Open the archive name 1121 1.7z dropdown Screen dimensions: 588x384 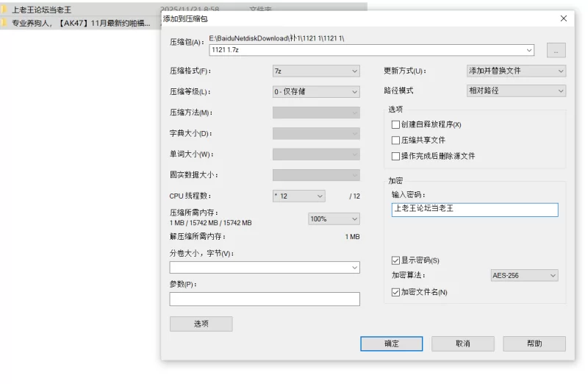pos(528,50)
